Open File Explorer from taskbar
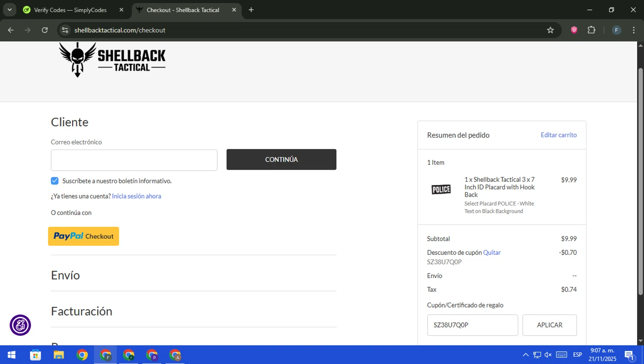644x364 pixels. tap(58, 355)
